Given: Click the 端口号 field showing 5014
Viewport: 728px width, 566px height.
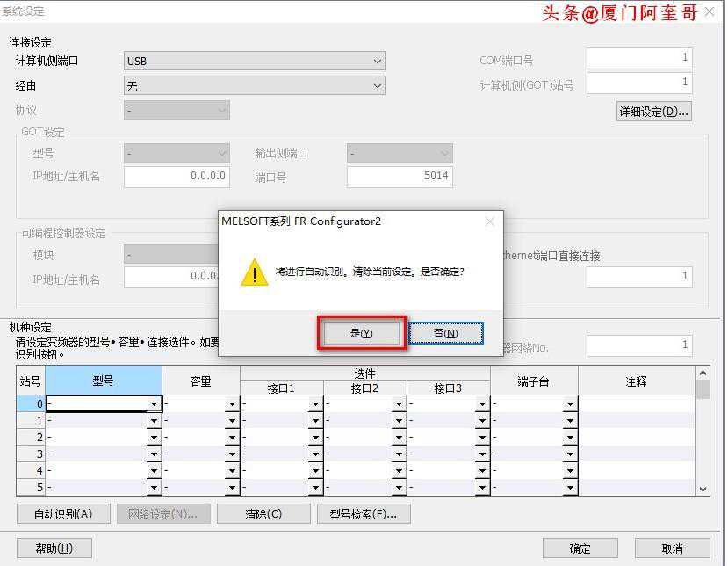Looking at the screenshot, I should coord(400,176).
